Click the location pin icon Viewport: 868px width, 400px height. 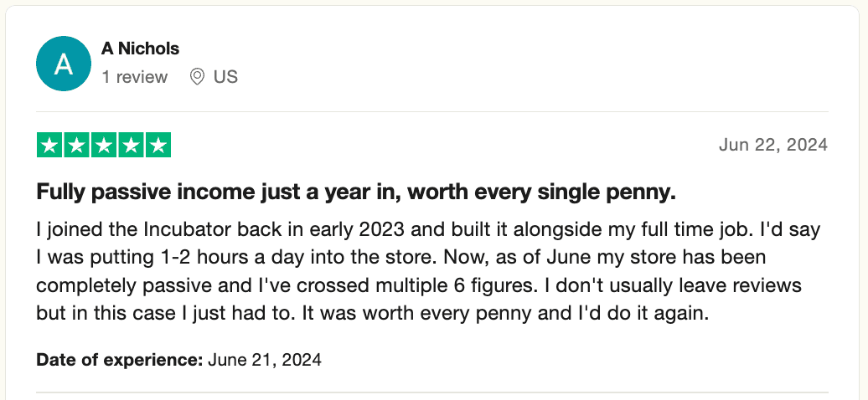tap(198, 77)
